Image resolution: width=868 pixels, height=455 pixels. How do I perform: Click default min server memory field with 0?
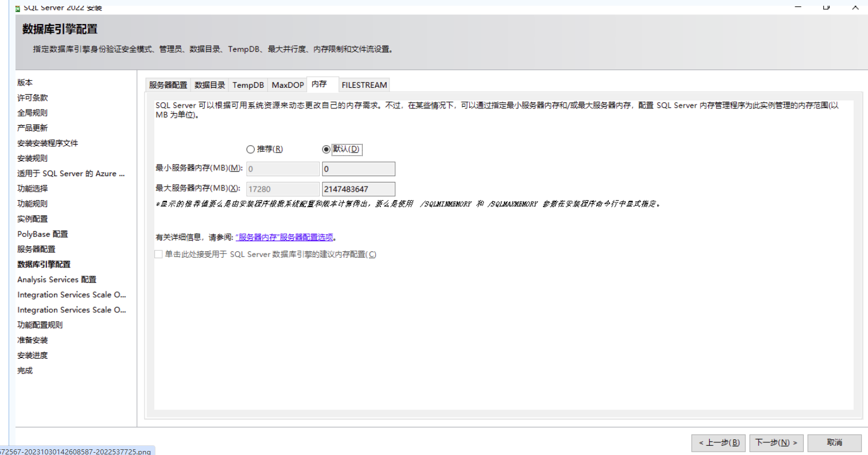(359, 169)
